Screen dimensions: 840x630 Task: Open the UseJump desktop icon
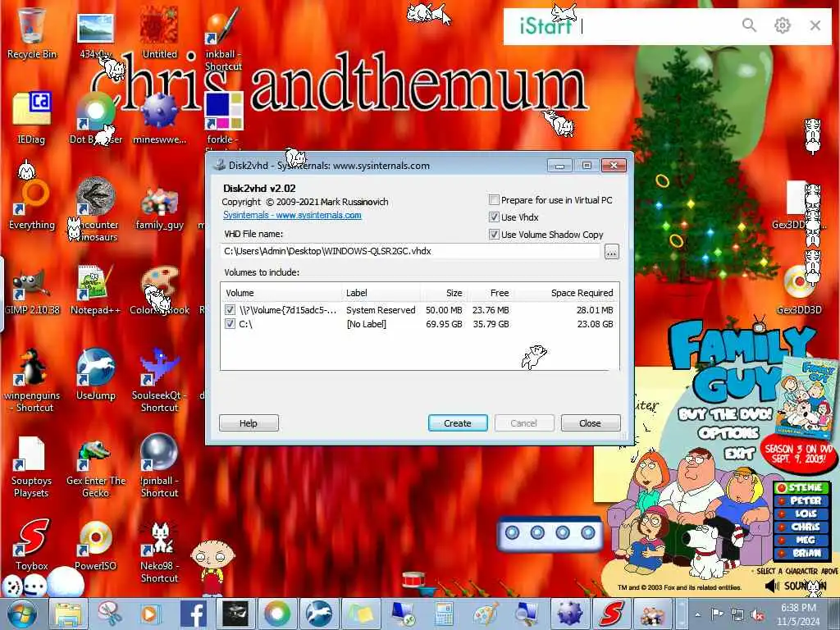pos(95,374)
